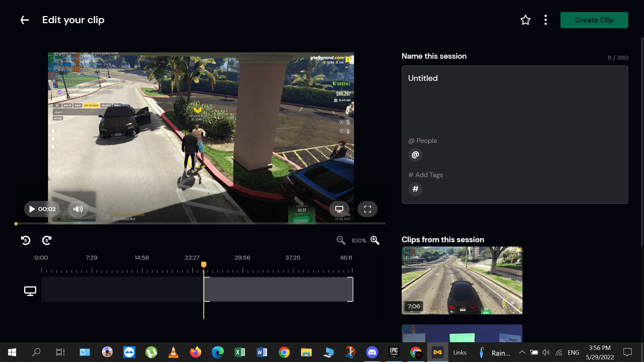Open Task View in taskbar
The height and width of the screenshot is (362, 644).
click(60, 352)
